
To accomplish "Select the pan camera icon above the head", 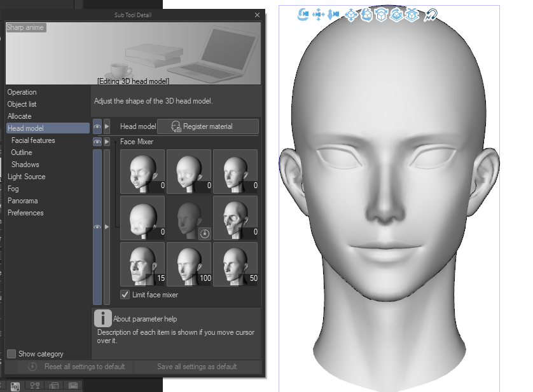I will [318, 15].
